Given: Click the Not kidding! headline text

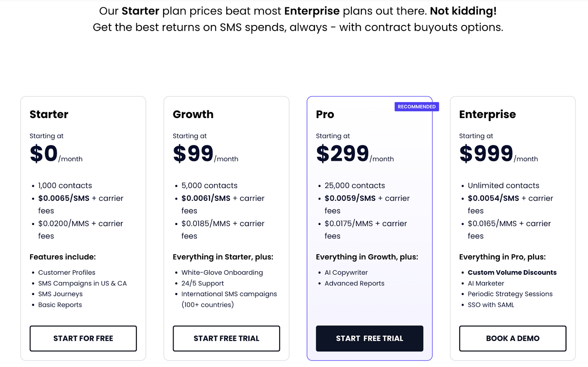Looking at the screenshot, I should coord(463,11).
